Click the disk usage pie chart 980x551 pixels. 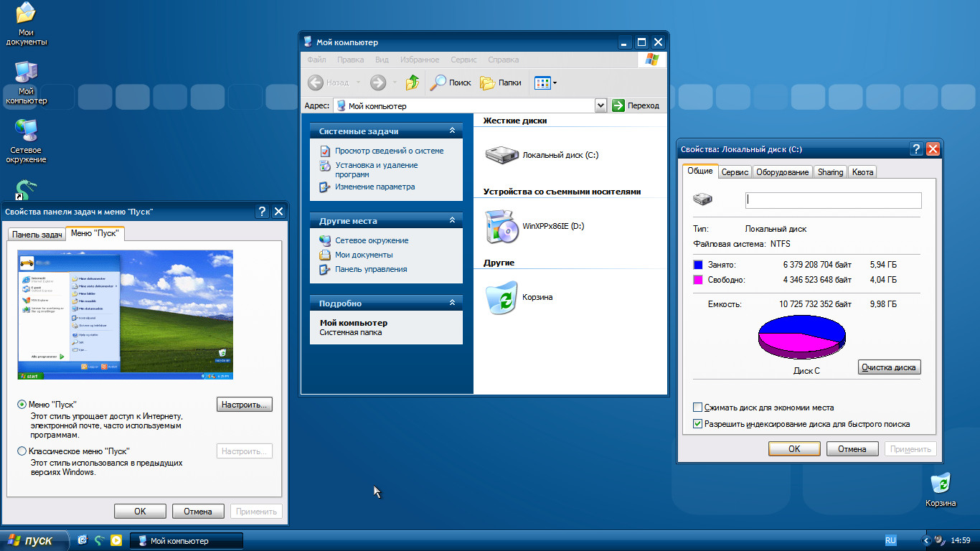[801, 336]
